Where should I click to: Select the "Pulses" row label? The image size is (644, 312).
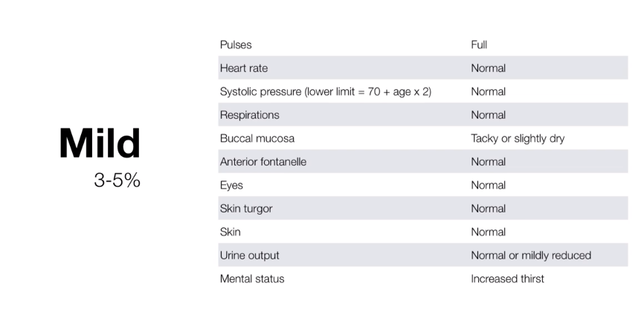coord(236,45)
